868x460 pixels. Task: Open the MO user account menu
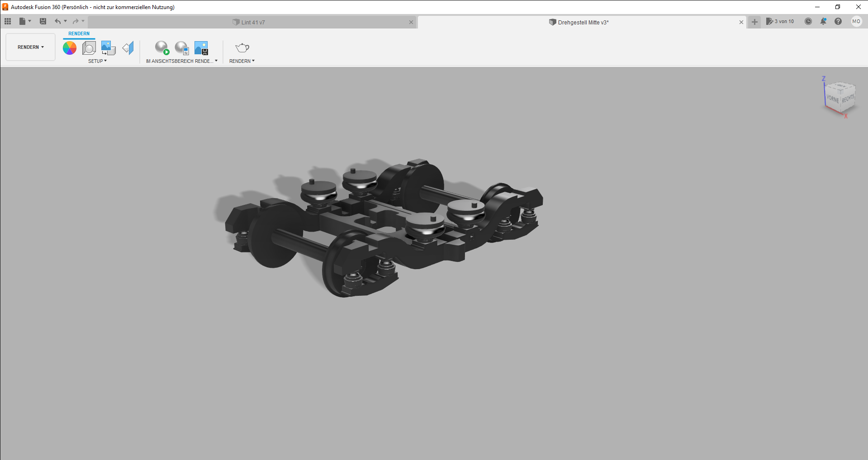click(856, 21)
